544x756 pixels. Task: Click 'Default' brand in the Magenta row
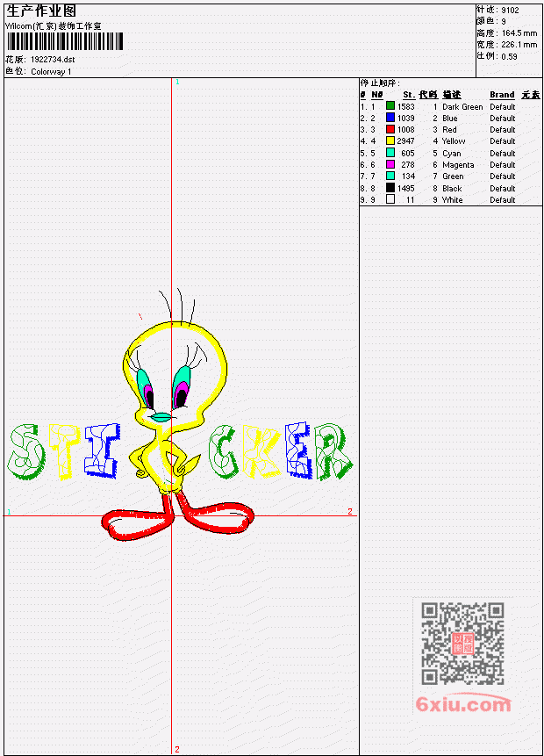tap(503, 165)
